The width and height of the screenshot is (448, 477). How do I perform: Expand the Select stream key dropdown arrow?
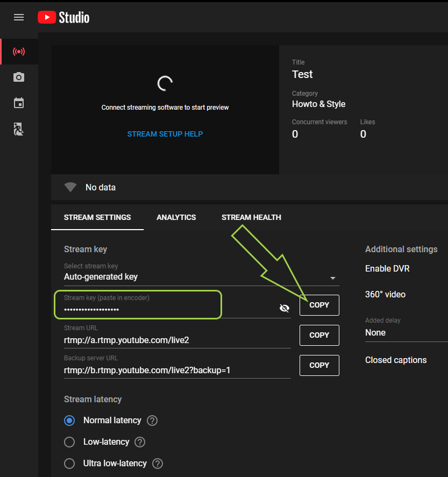[x=333, y=278]
